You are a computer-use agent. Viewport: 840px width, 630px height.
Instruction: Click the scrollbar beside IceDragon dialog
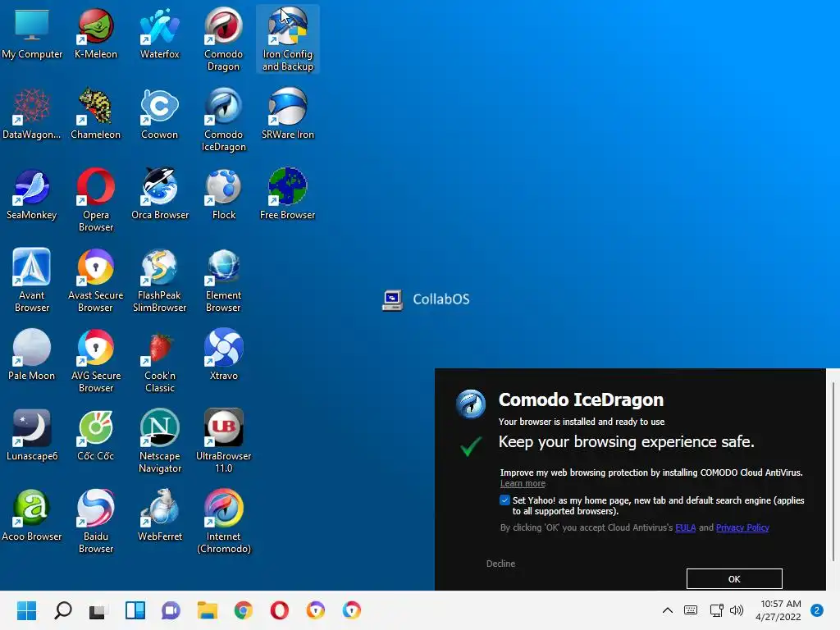point(833,472)
